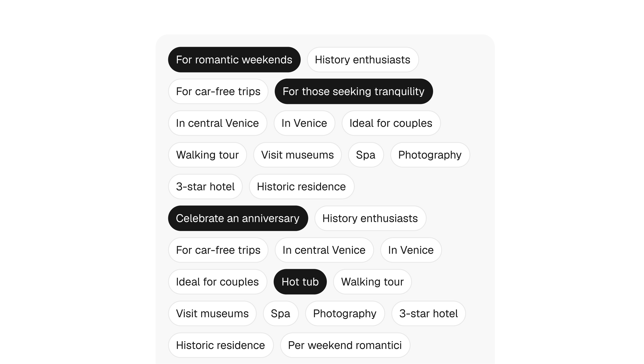Select "History enthusiasts" in the top tag group
The image size is (644, 364).
point(363,60)
